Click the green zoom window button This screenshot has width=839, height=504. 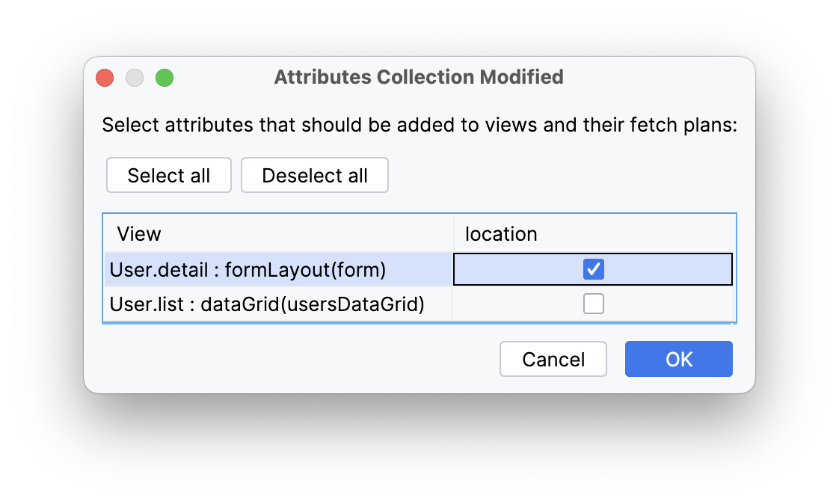click(x=165, y=78)
